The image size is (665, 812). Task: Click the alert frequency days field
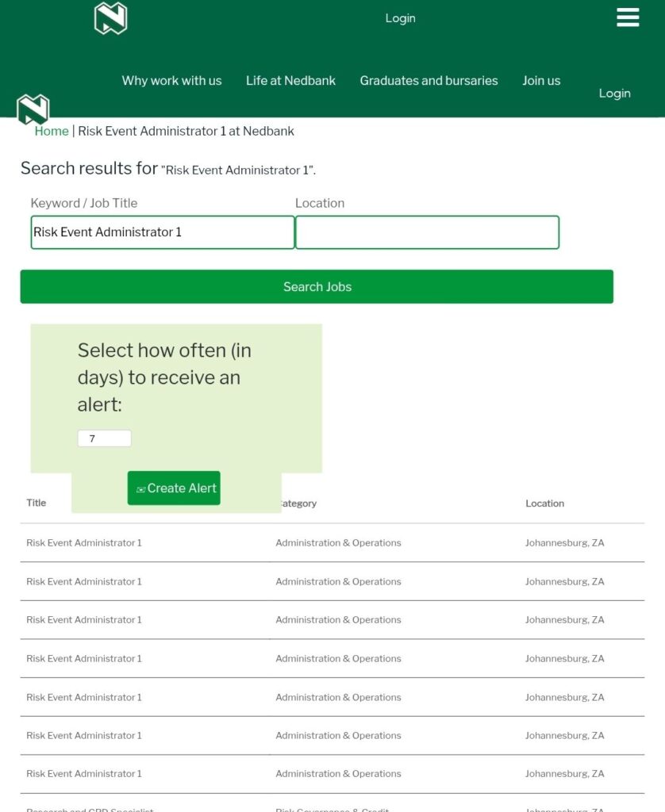[x=104, y=439]
